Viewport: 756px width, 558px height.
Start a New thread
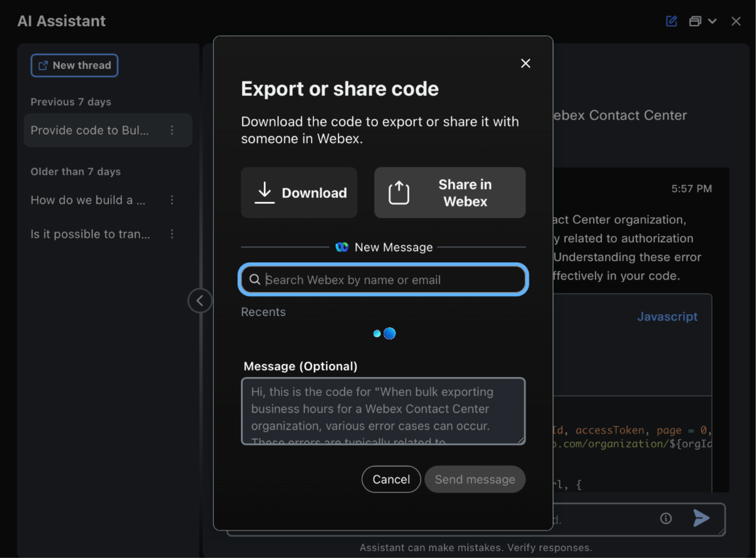(x=74, y=65)
